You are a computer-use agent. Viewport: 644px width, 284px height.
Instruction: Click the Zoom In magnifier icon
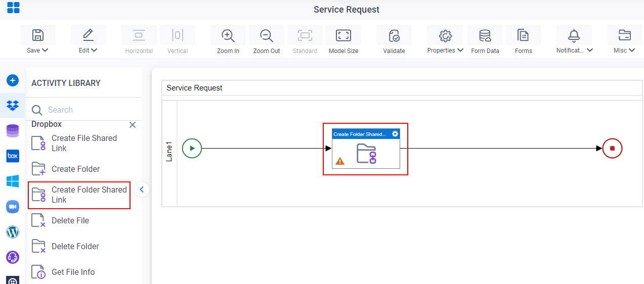[x=228, y=35]
